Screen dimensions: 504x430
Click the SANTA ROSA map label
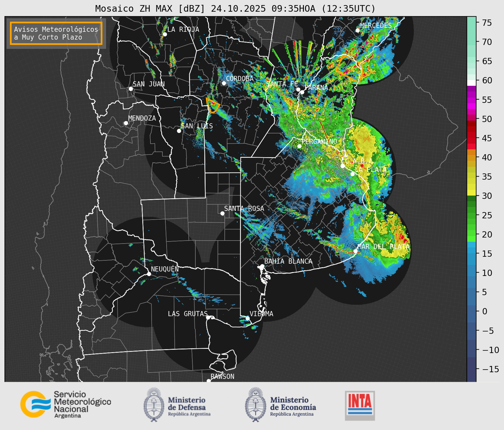tap(244, 208)
